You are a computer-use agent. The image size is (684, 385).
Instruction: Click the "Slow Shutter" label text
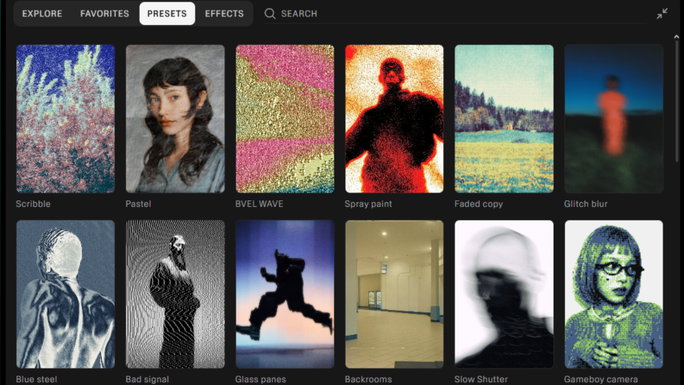[481, 379]
